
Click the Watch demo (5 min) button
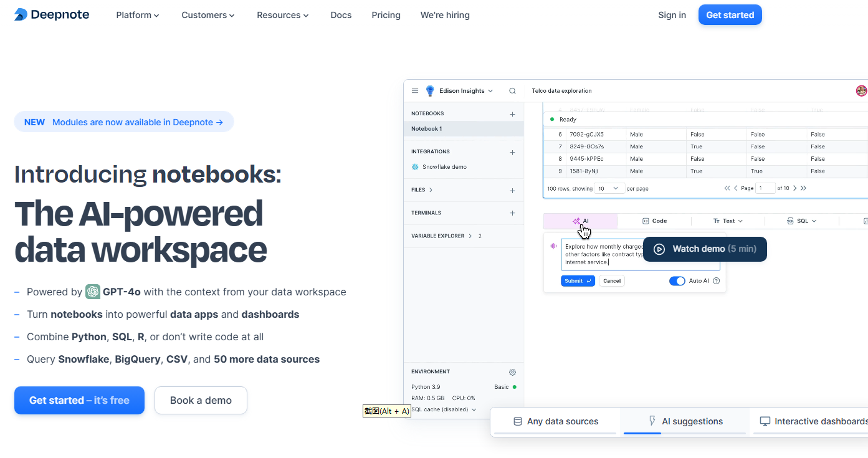[705, 249]
